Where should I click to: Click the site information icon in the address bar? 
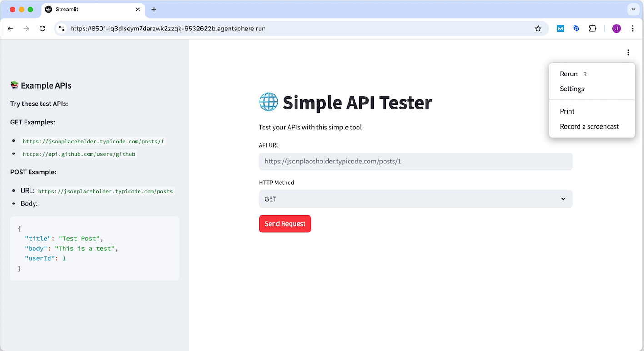[61, 28]
